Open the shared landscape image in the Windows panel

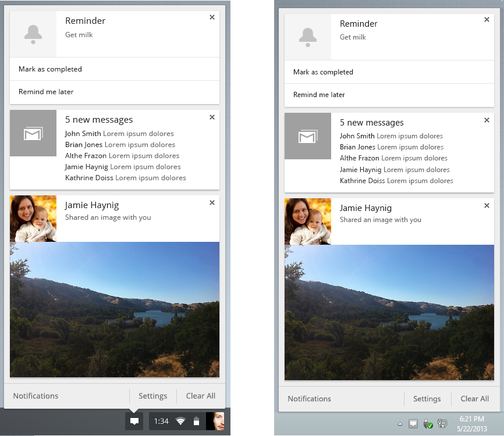coord(389,312)
